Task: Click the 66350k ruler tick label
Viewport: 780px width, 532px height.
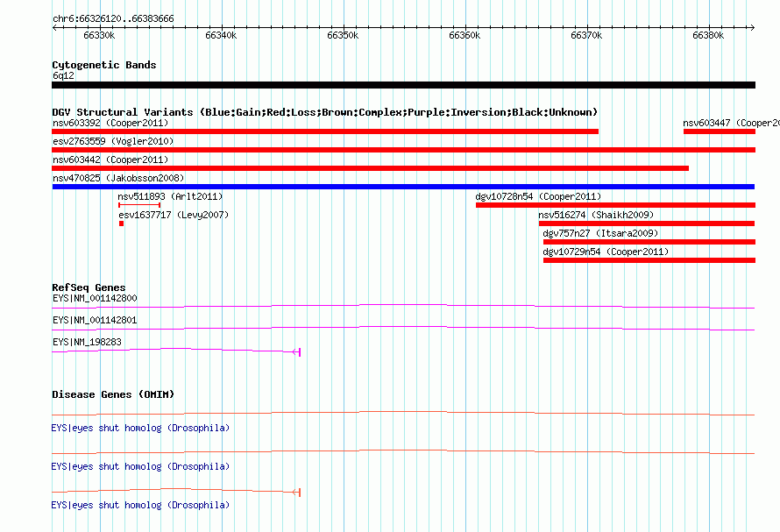Action: tap(343, 35)
